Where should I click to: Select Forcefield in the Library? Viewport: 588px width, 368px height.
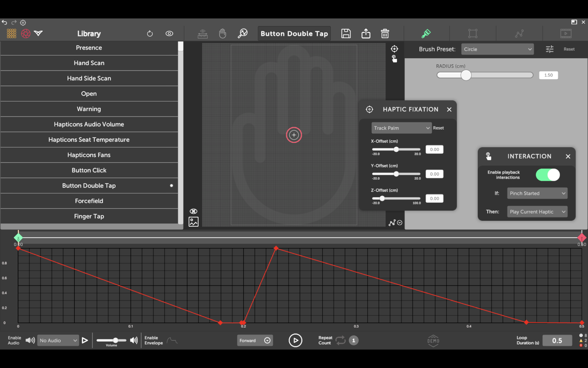click(x=89, y=201)
